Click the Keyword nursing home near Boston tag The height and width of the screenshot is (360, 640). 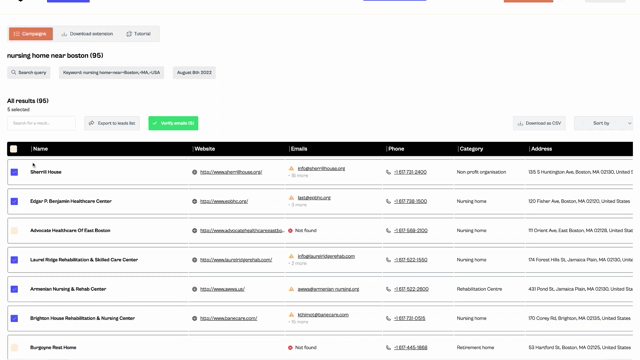tap(111, 73)
